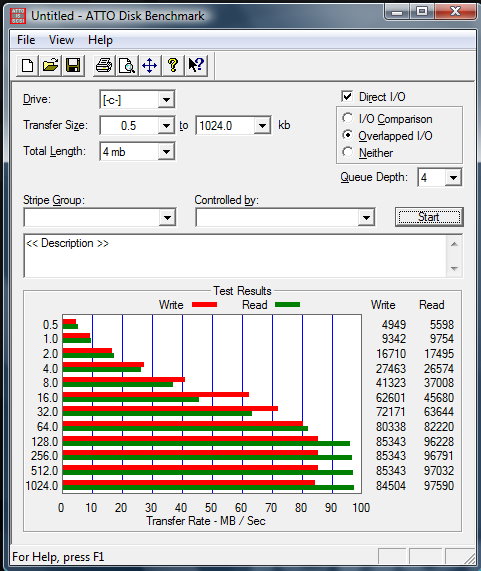Click the Write value 62601
Image resolution: width=481 pixels, height=571 pixels.
point(391,397)
